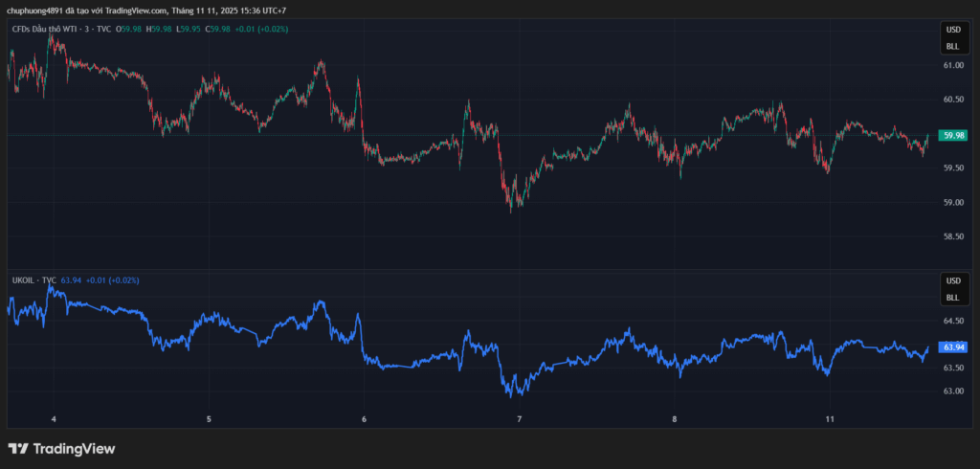Click the 58.50 level on WTI price scale

coord(953,236)
